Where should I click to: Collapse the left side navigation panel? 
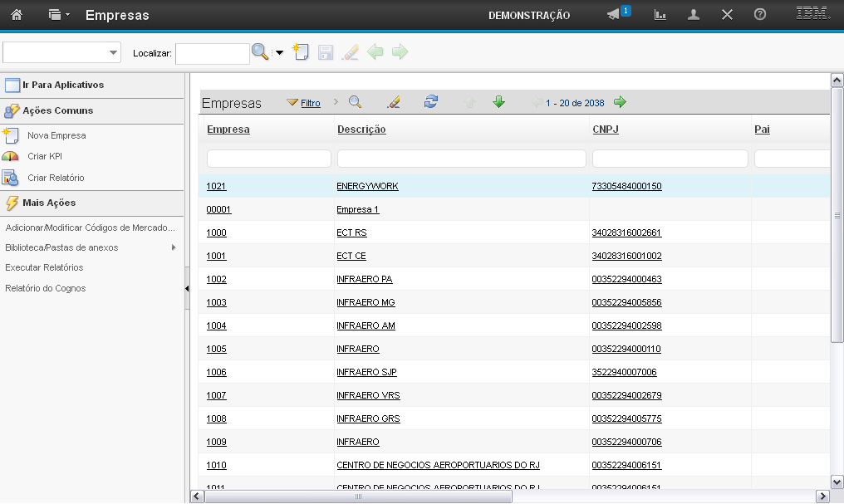187,288
